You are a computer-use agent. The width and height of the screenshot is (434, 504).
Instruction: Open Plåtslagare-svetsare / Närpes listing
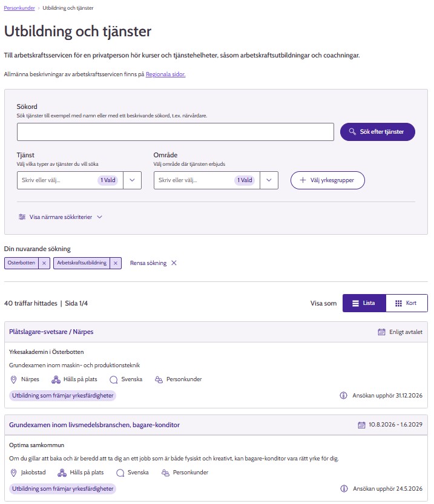point(51,332)
